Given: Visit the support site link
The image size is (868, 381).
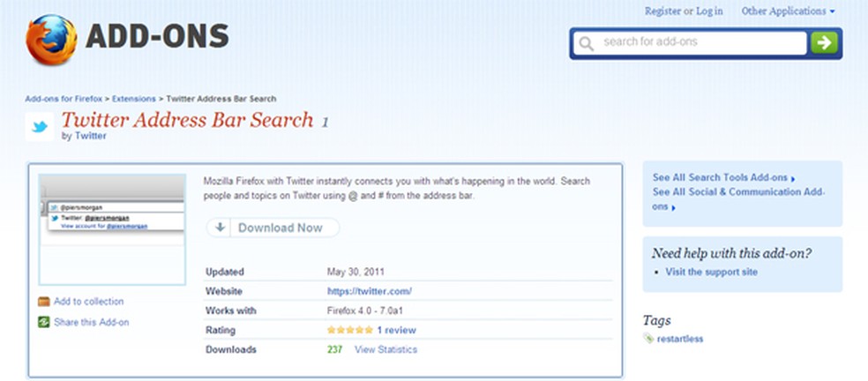Looking at the screenshot, I should [x=711, y=272].
